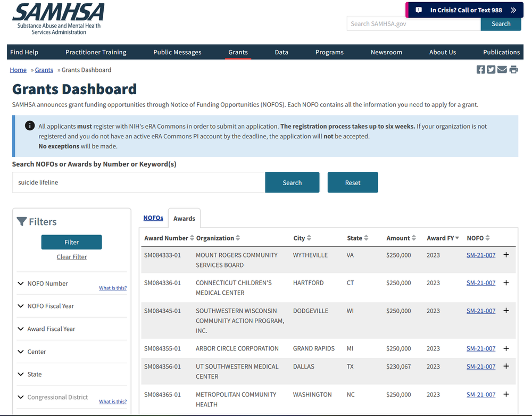Expand the Congressional District filter
This screenshot has width=532, height=416.
[53, 397]
